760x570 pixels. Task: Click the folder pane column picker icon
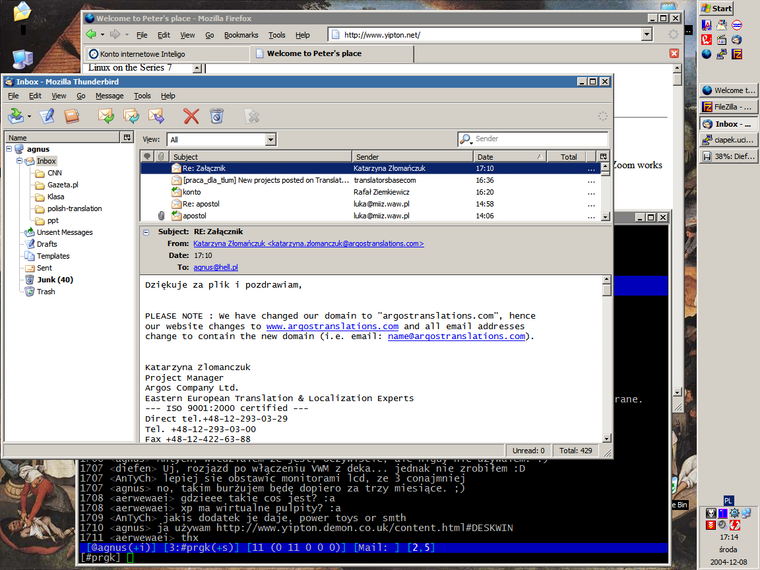tap(127, 137)
